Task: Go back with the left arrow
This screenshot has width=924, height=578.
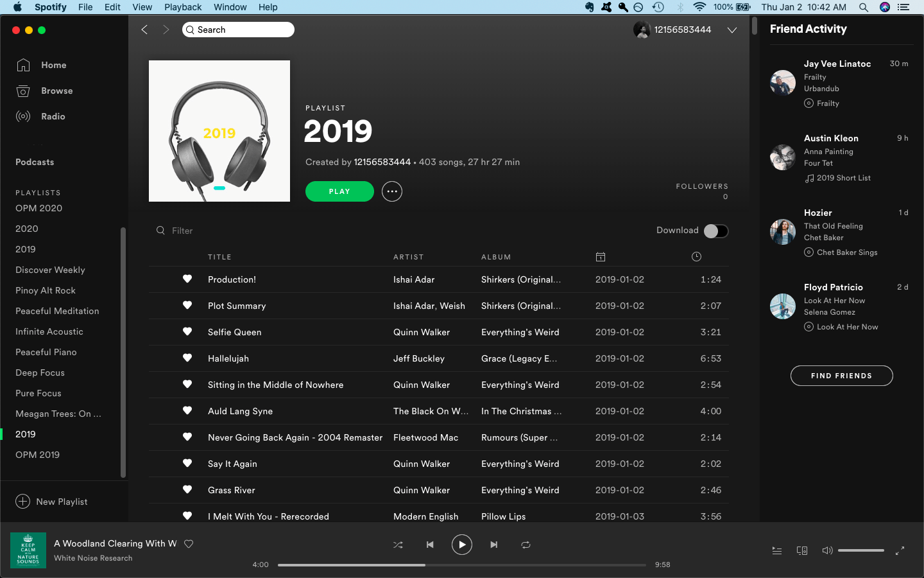Action: coord(144,30)
